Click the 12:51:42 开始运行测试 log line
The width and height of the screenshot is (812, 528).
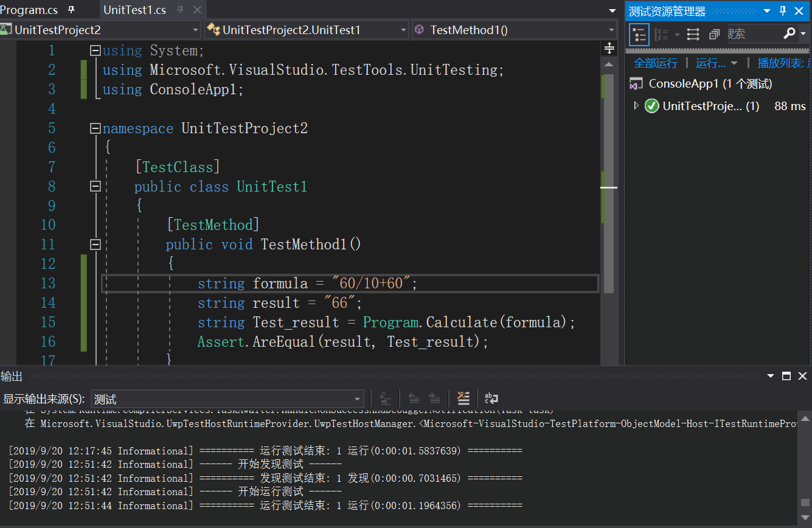(x=175, y=492)
